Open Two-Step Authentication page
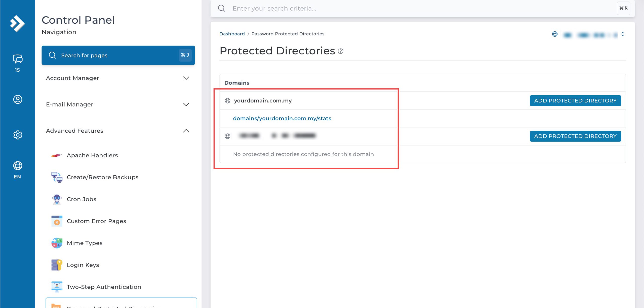Screen dimensions: 644x308 [x=104, y=287]
